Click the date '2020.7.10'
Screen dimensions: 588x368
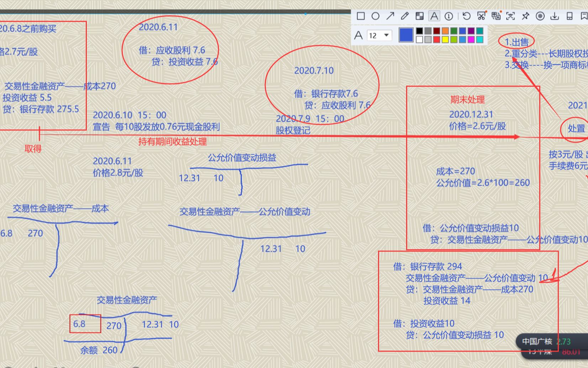pyautogui.click(x=314, y=71)
